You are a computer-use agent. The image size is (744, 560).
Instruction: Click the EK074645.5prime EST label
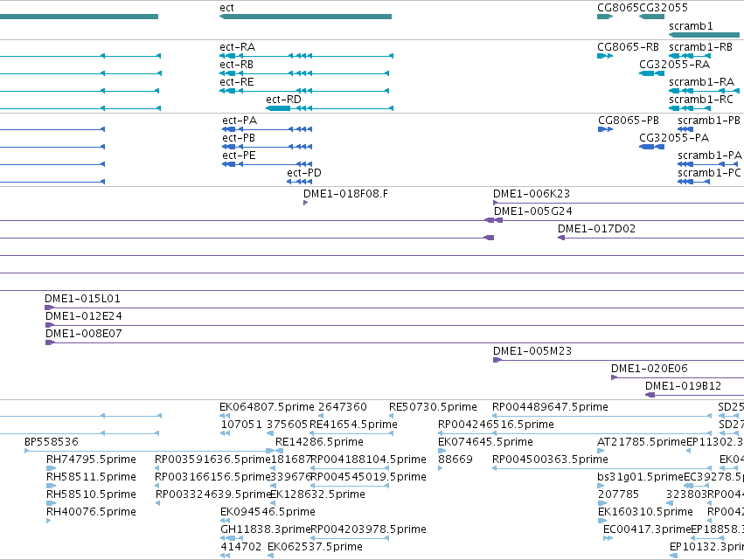tap(485, 442)
